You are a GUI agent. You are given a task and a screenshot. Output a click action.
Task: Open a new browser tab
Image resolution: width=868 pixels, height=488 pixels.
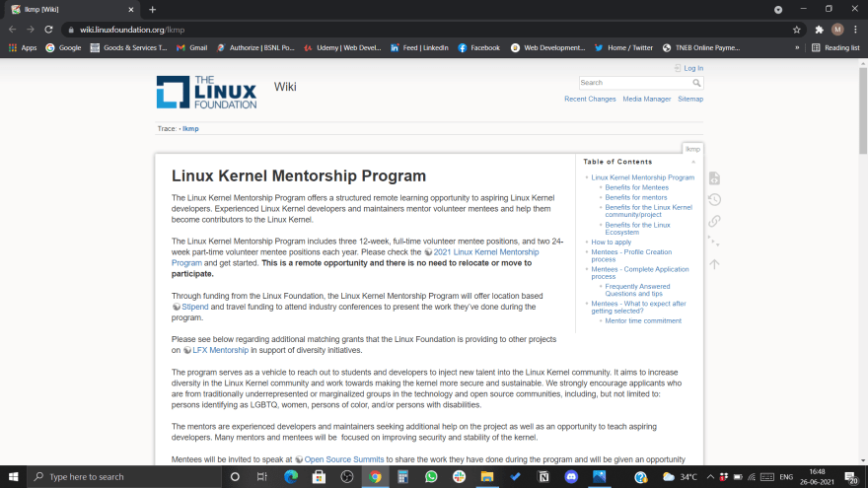coord(152,10)
